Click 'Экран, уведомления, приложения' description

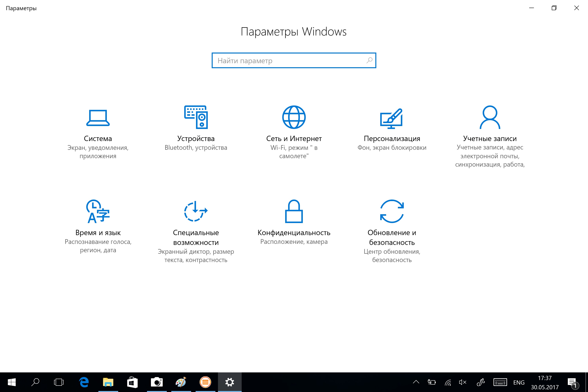pos(98,152)
